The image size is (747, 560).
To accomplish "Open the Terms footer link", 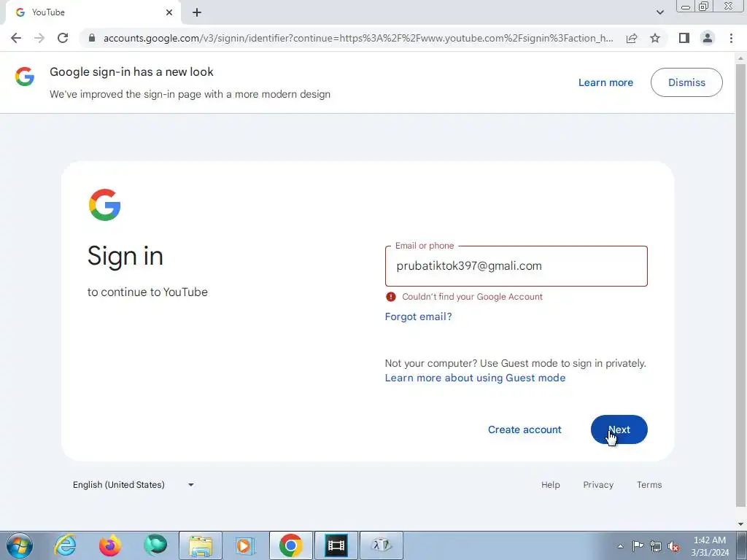I will [649, 485].
